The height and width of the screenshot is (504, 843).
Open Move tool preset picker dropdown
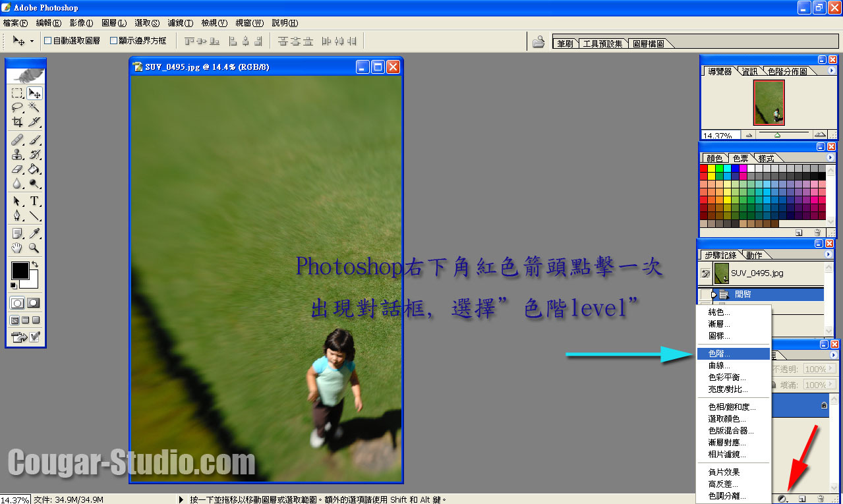[31, 42]
